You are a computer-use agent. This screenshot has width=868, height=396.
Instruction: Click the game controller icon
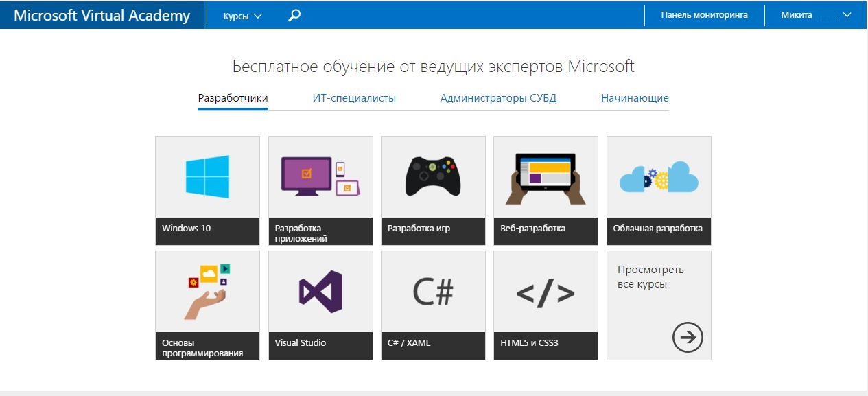(x=433, y=176)
